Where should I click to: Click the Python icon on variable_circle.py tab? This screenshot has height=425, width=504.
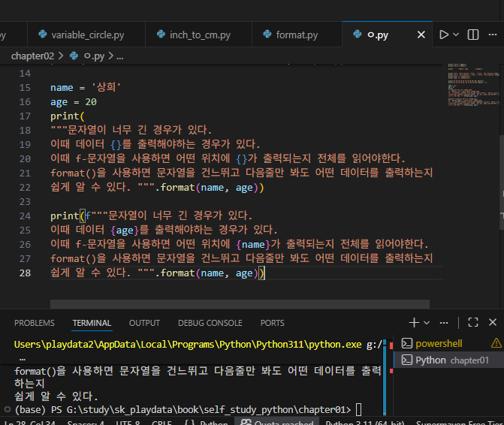click(42, 34)
